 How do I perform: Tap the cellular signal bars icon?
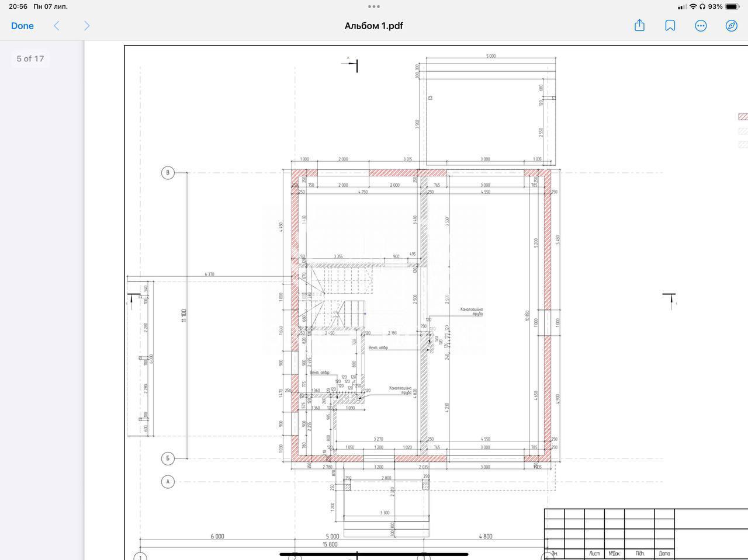click(x=683, y=7)
